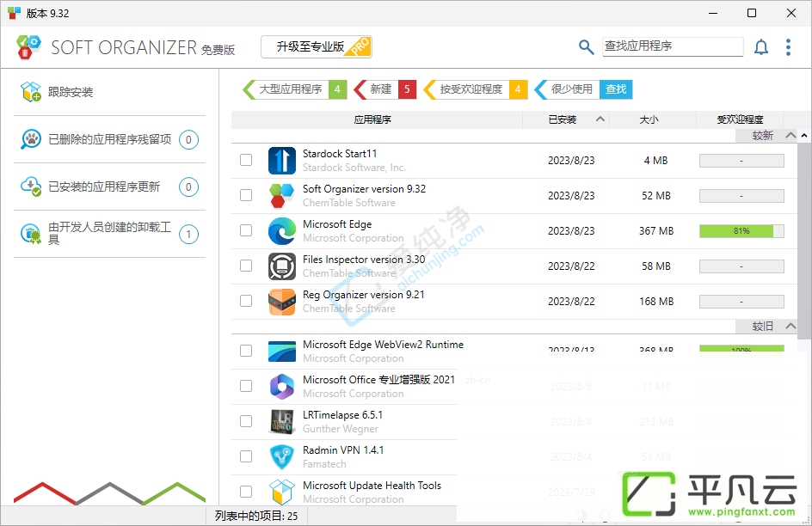Click the Microsoft Update Health Tools icon

pos(282,492)
